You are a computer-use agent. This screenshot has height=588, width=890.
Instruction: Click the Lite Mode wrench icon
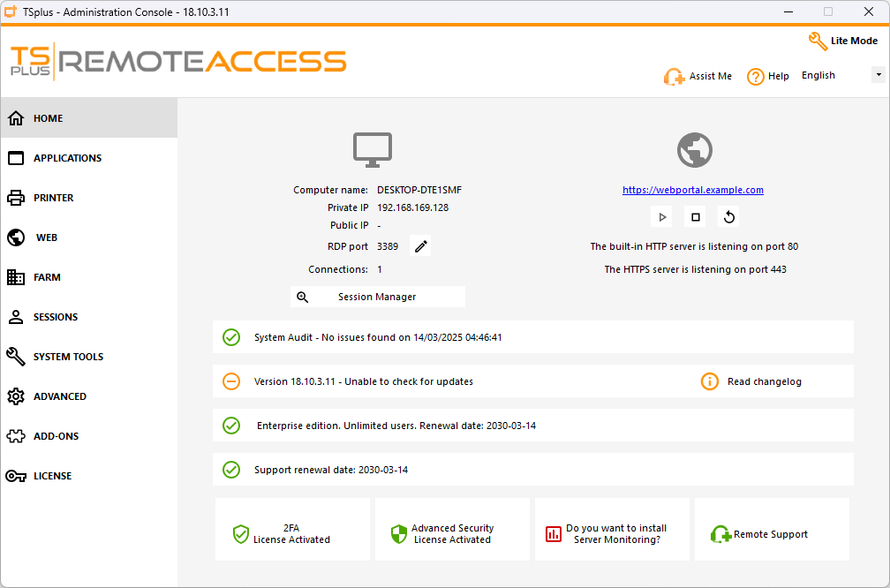point(818,41)
